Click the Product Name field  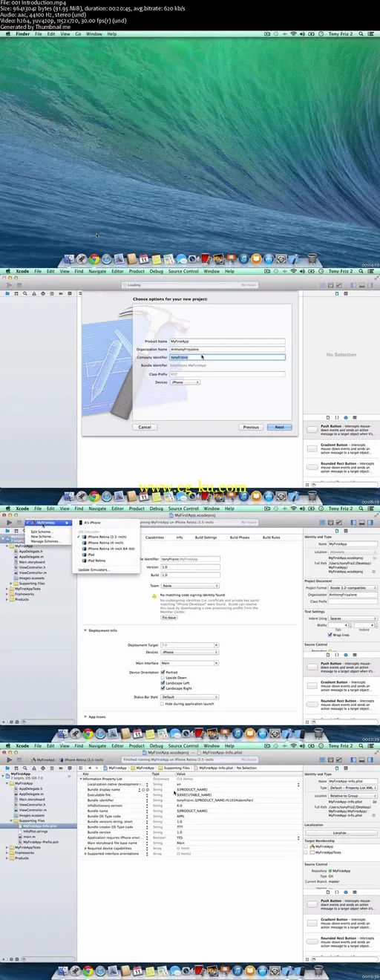pyautogui.click(x=227, y=341)
